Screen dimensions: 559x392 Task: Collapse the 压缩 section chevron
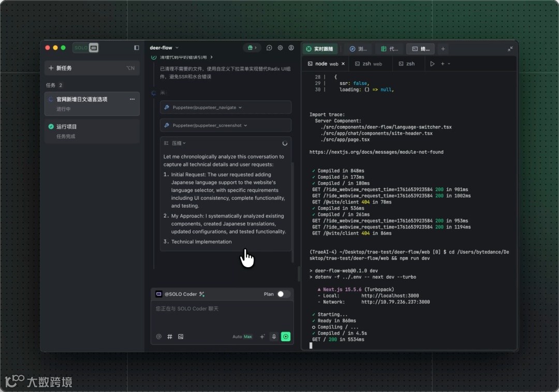click(184, 143)
